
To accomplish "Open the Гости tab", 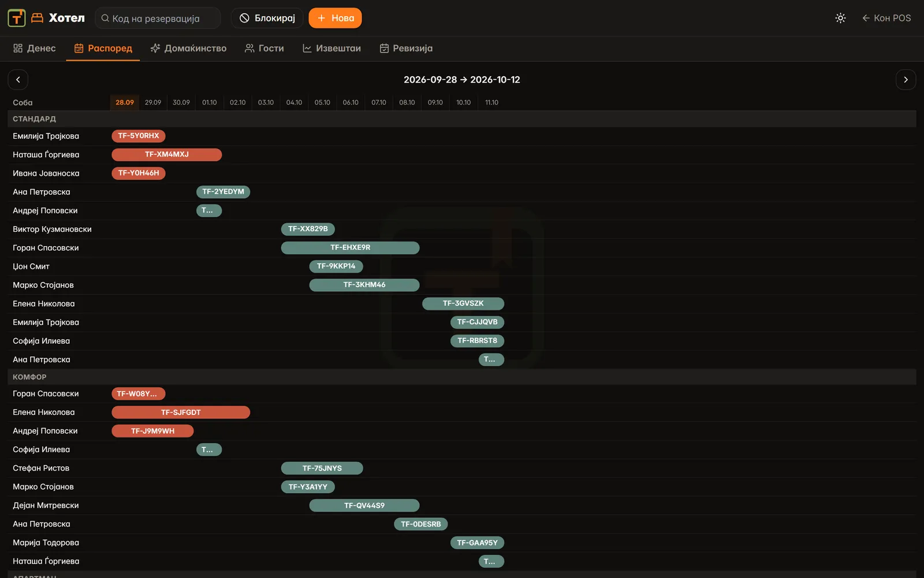I will [x=264, y=49].
